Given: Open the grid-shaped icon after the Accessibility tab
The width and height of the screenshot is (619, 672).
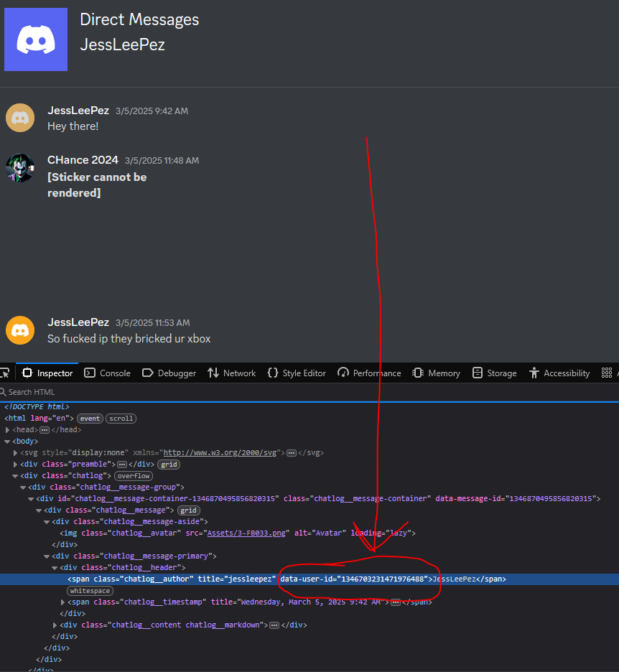Looking at the screenshot, I should [x=607, y=373].
